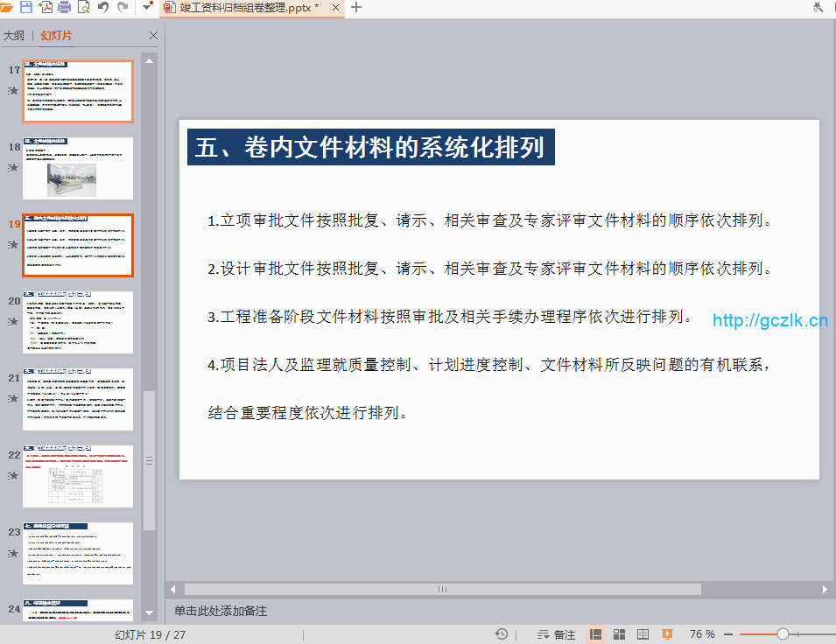Toggle the 备注 notes pane
836x644 pixels.
tap(556, 634)
